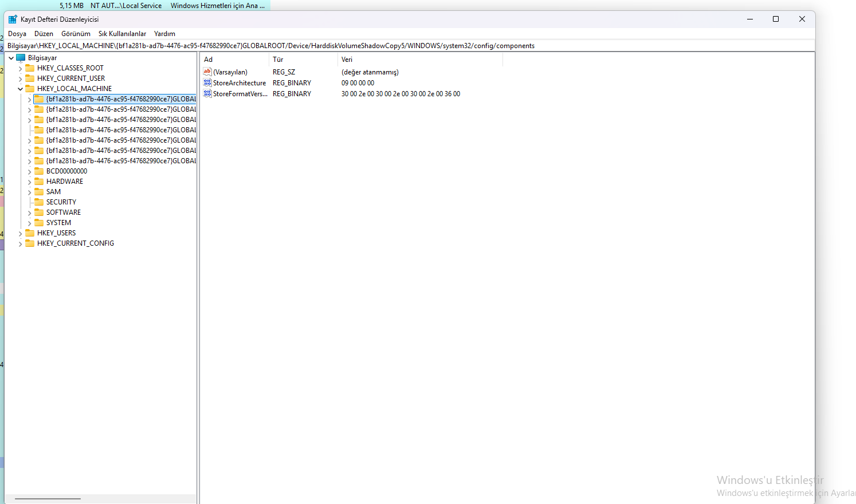This screenshot has height=504, width=856.
Task: Open the Sık Kullanılanlar menu
Action: [x=122, y=34]
